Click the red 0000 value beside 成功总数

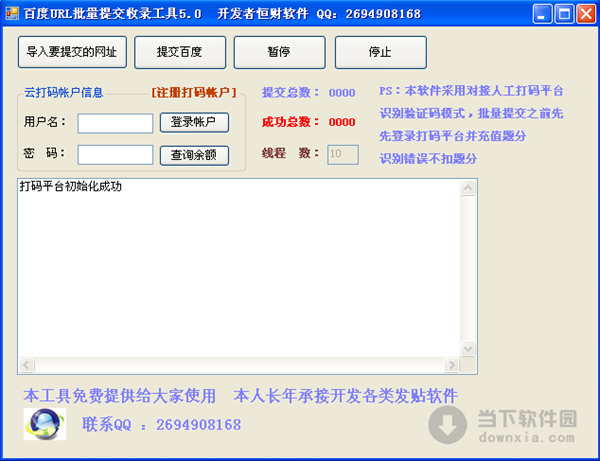342,122
